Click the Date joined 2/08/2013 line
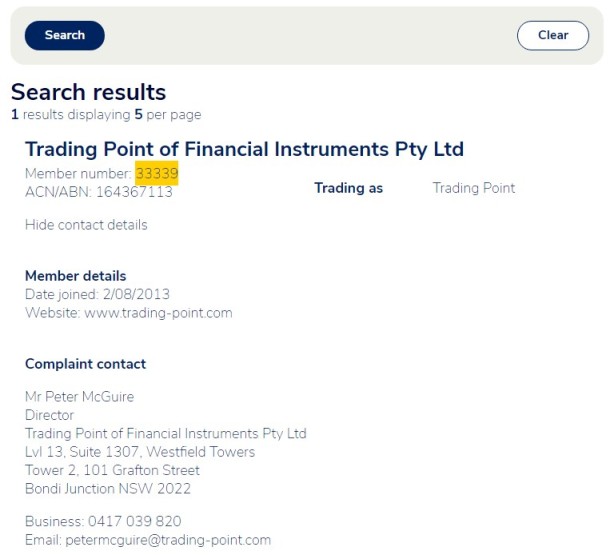Image resolution: width=610 pixels, height=555 pixels. point(97,294)
